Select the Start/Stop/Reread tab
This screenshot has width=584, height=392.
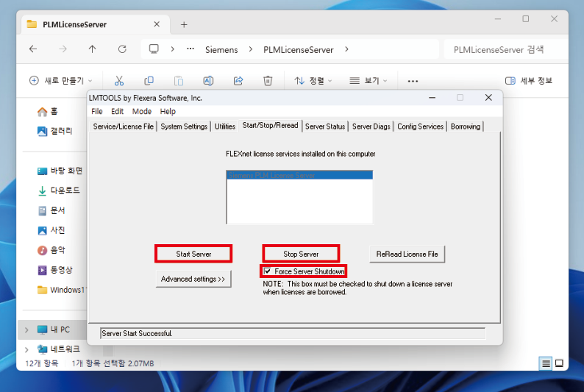271,126
